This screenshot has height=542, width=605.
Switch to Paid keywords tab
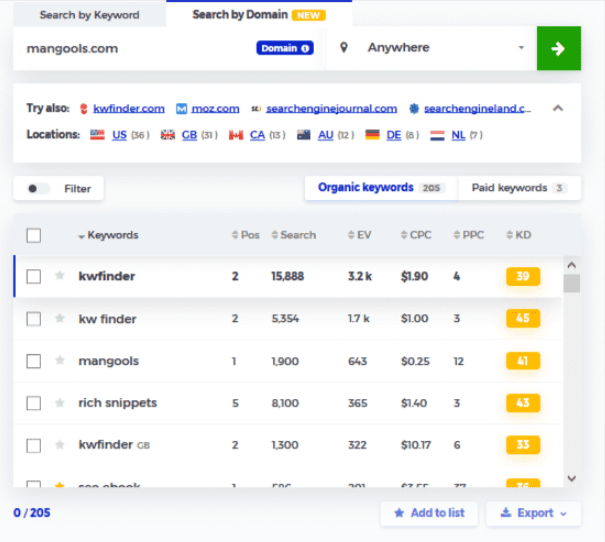point(519,188)
